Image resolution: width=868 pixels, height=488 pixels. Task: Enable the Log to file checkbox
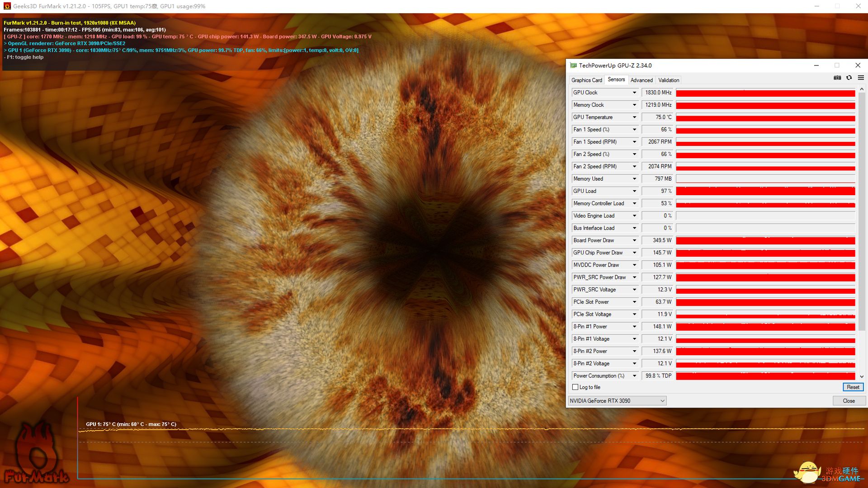575,387
